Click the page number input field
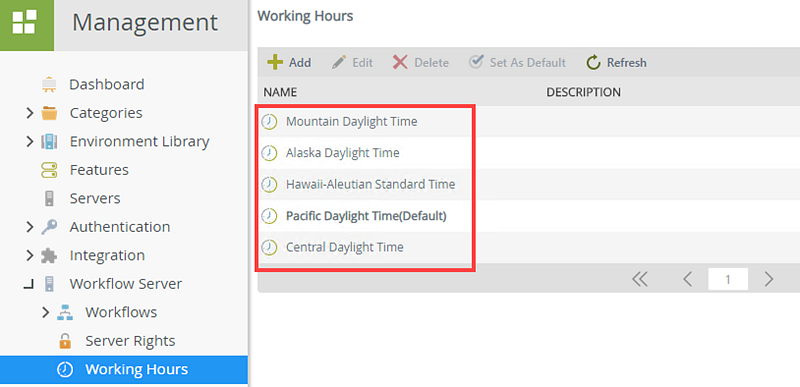The image size is (800, 387). (728, 279)
